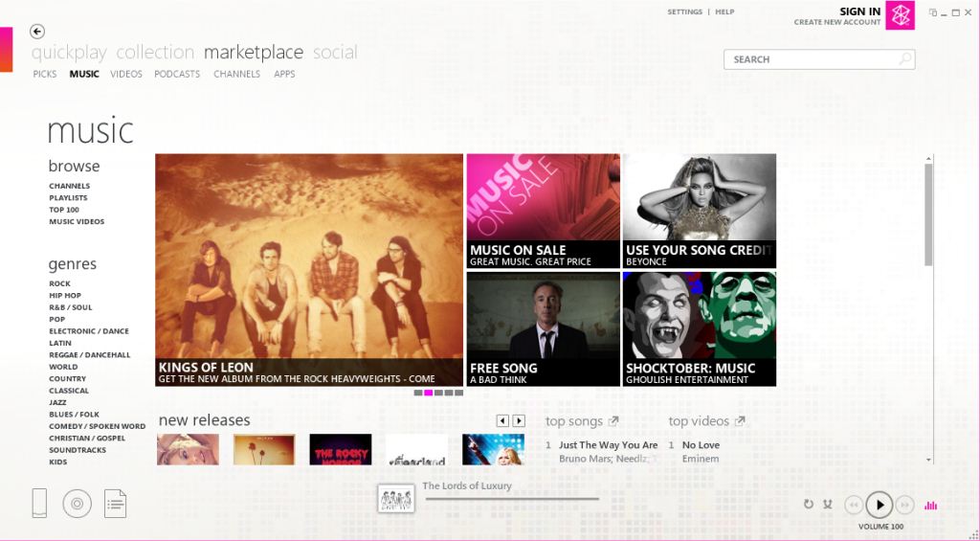
Task: Open the PICKS submenu
Action: point(45,74)
